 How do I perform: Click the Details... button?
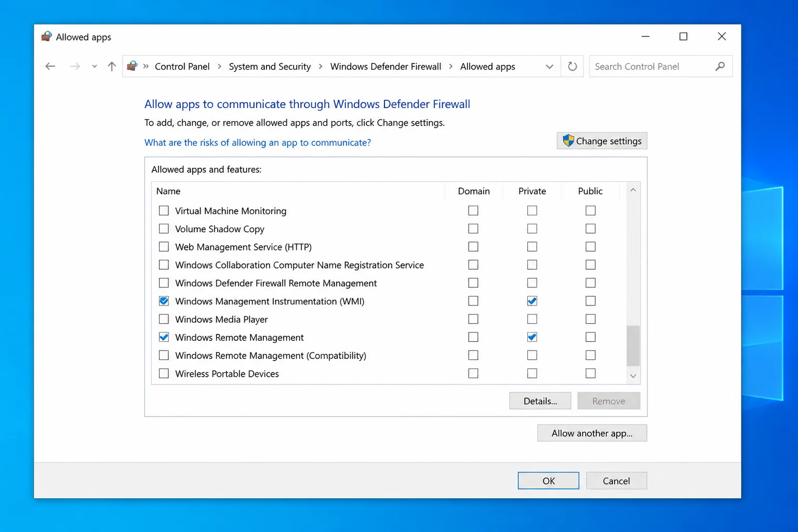pos(540,401)
